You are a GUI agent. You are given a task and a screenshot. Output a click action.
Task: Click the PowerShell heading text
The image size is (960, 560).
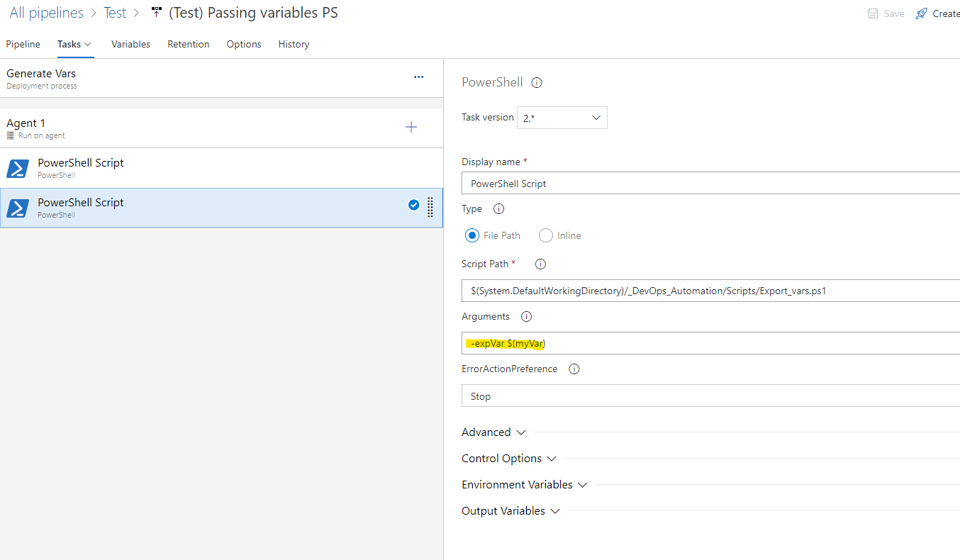[492, 82]
